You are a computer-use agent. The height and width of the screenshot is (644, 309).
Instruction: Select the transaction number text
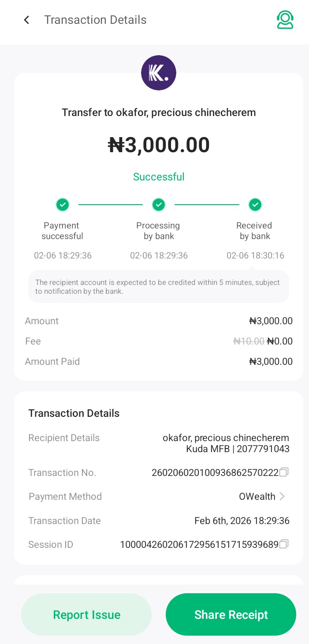coord(215,473)
